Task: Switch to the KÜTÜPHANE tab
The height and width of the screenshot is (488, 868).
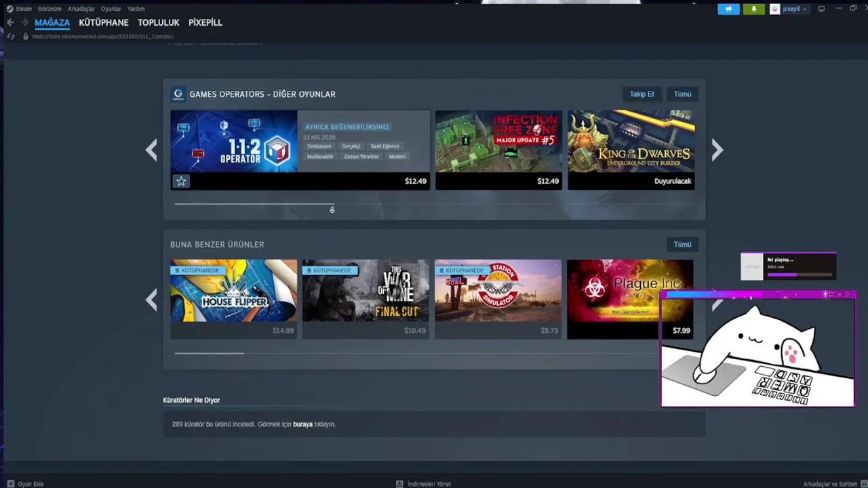Action: (104, 22)
